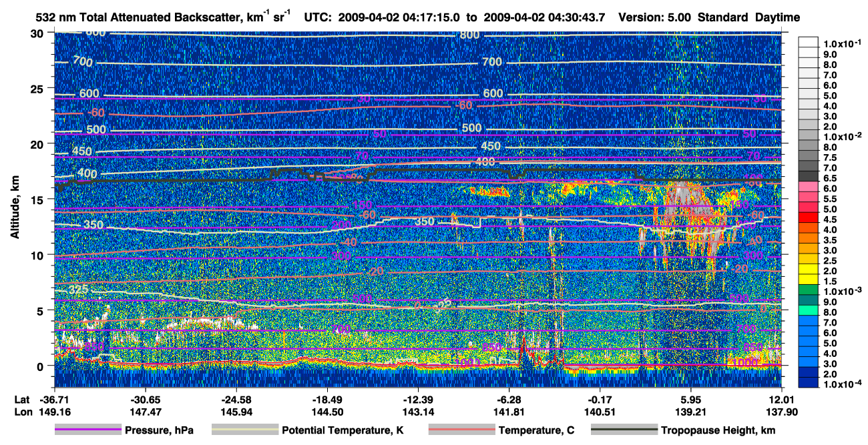Click the longitude value '139.21'
This screenshot has height=445, width=868.
coord(691,412)
